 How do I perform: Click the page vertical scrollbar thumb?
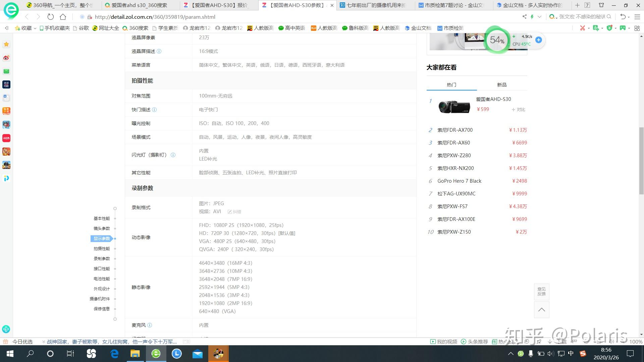click(x=641, y=161)
